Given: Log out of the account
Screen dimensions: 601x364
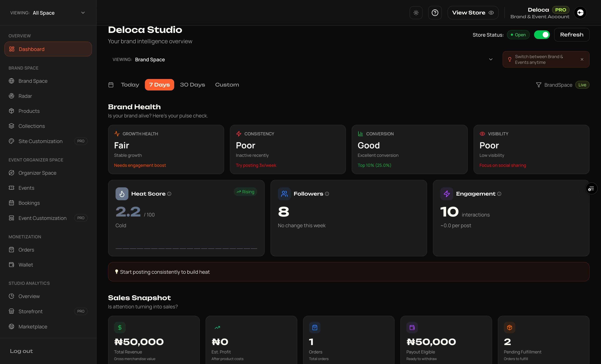Looking at the screenshot, I should tap(21, 351).
